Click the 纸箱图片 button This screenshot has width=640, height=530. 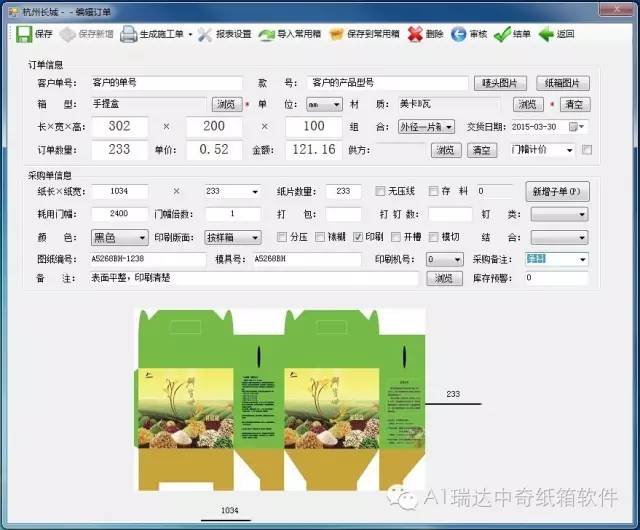(562, 83)
